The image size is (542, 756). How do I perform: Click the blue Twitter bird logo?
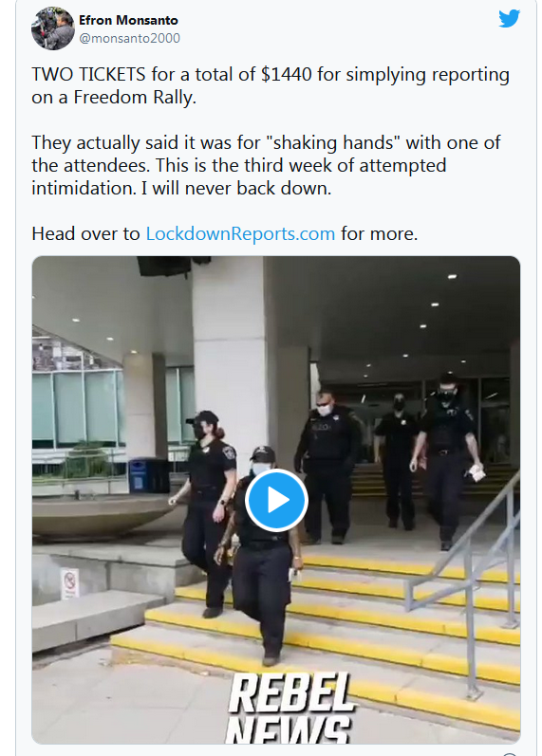(x=509, y=19)
